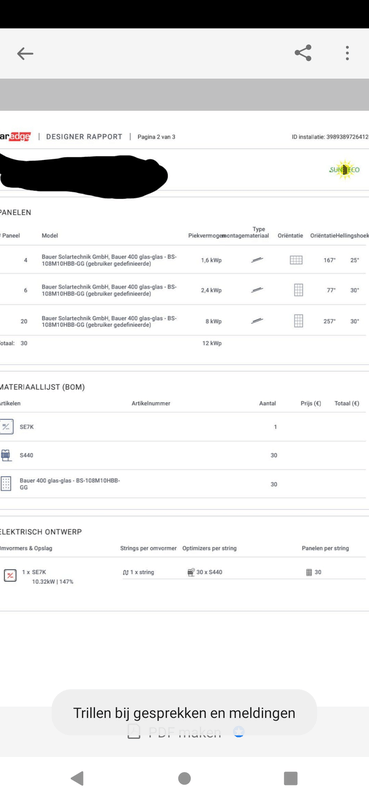369x800 pixels.
Task: Tap the PDF maken button
Action: coord(174,733)
